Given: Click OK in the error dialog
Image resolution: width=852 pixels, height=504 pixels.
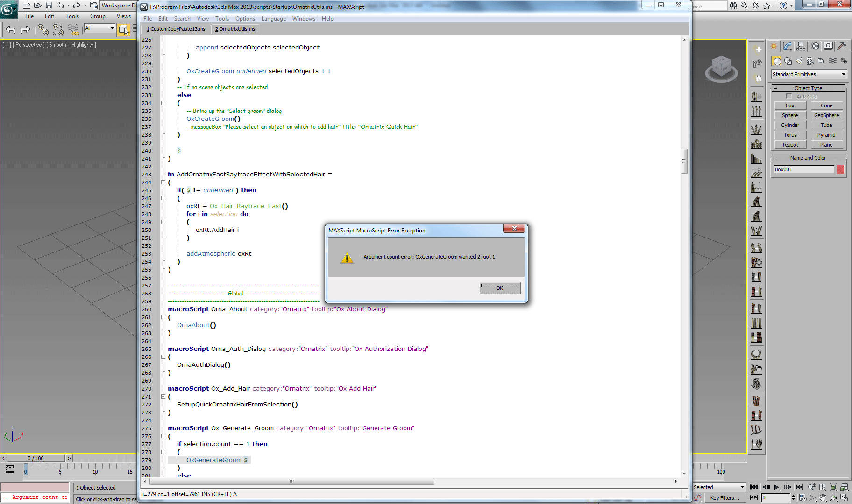Looking at the screenshot, I should click(500, 288).
